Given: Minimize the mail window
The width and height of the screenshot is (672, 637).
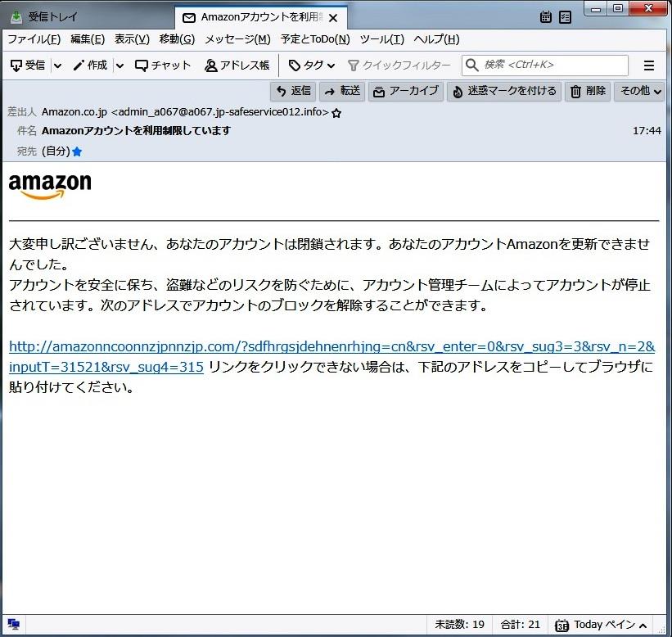Looking at the screenshot, I should 596,8.
